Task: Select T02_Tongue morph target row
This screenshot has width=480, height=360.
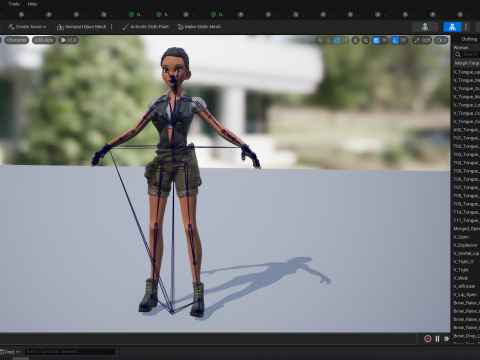Action: [466, 146]
